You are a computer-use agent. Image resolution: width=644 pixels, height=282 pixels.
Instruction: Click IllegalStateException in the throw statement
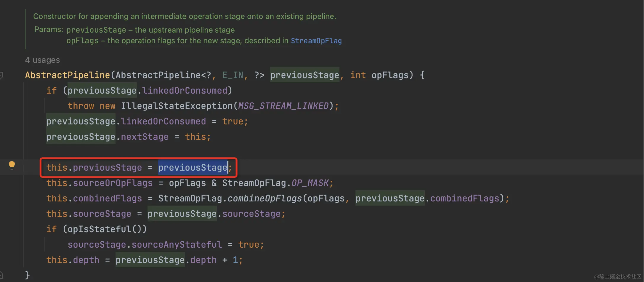pos(177,106)
